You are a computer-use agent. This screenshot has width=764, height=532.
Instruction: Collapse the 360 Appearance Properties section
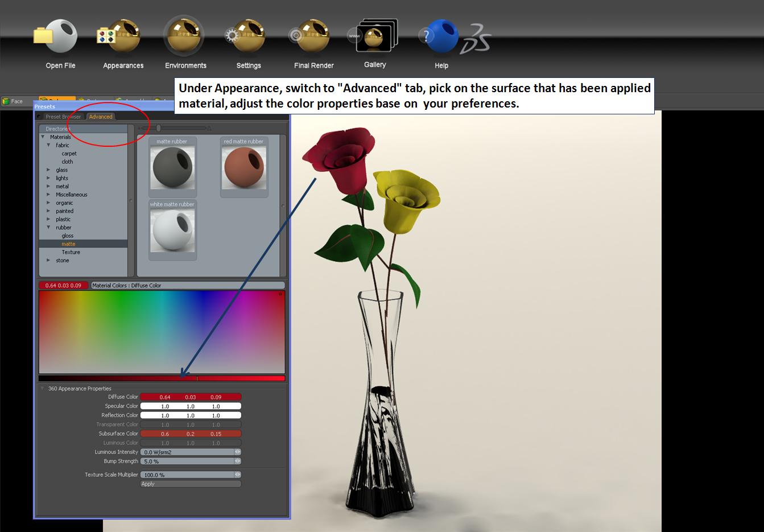[x=42, y=389]
